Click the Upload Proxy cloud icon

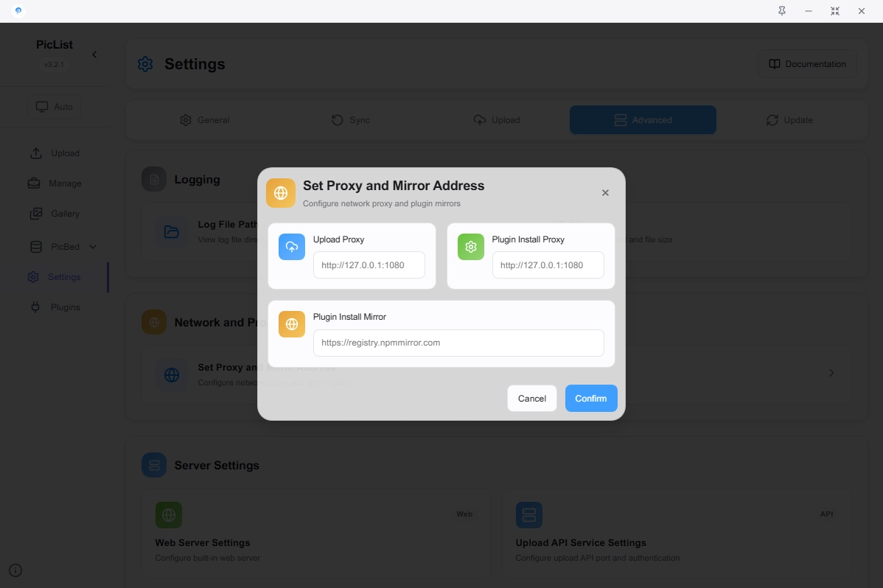(292, 247)
